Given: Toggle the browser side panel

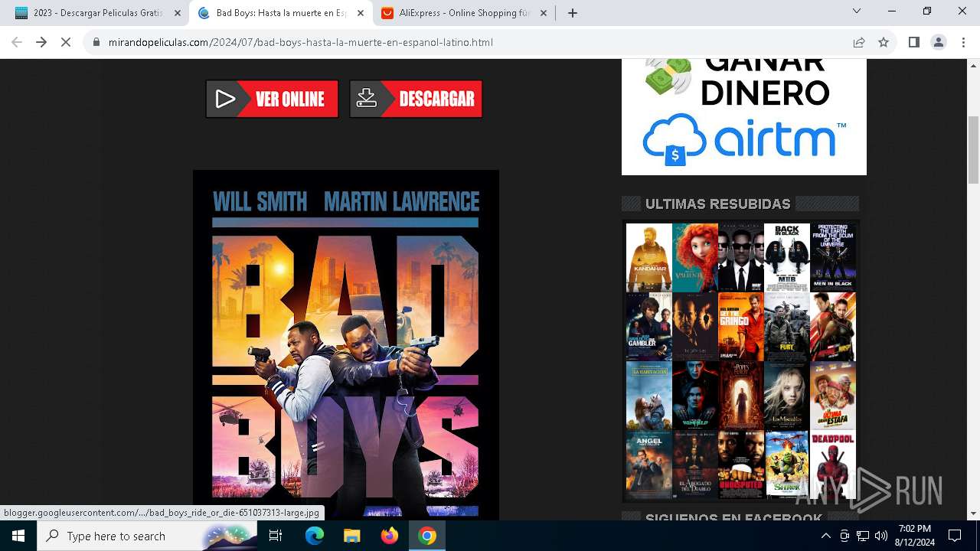Looking at the screenshot, I should pyautogui.click(x=913, y=42).
